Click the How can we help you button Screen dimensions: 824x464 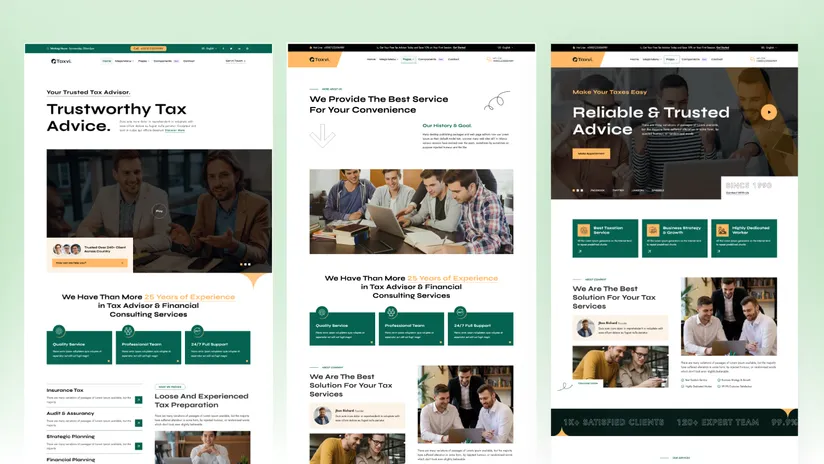pos(89,263)
